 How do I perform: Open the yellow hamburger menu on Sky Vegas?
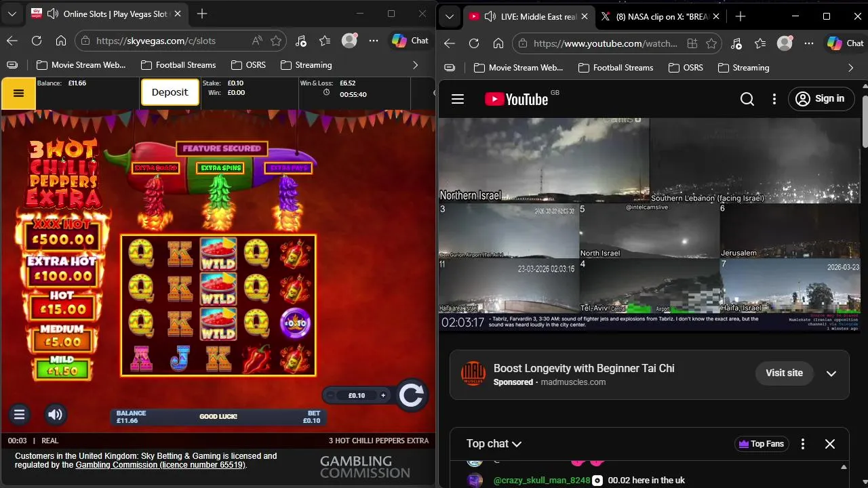[19, 94]
